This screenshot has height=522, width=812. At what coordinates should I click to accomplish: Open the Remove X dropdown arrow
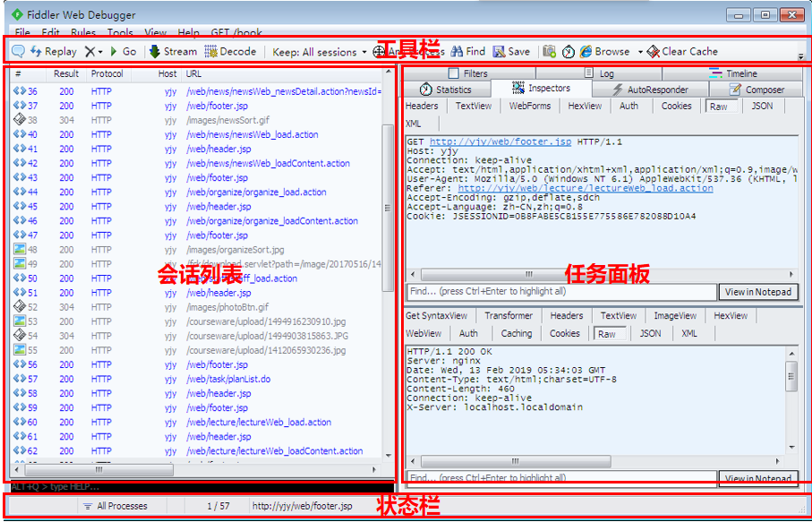pyautogui.click(x=100, y=52)
